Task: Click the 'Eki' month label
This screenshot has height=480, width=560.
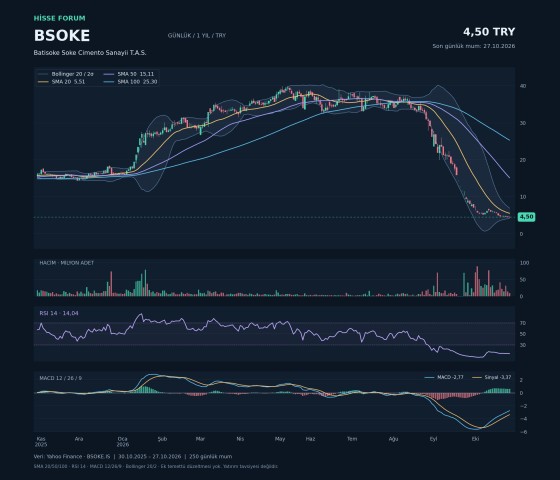Action: (x=475, y=439)
